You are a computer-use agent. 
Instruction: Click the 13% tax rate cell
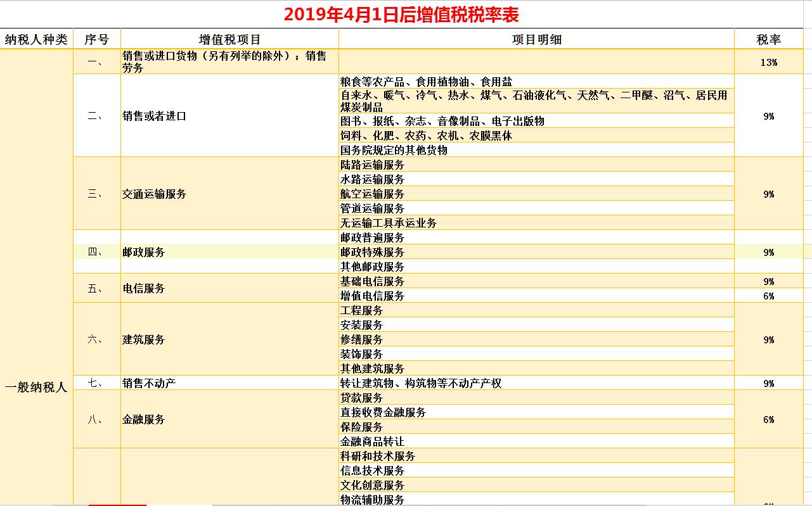pos(768,62)
